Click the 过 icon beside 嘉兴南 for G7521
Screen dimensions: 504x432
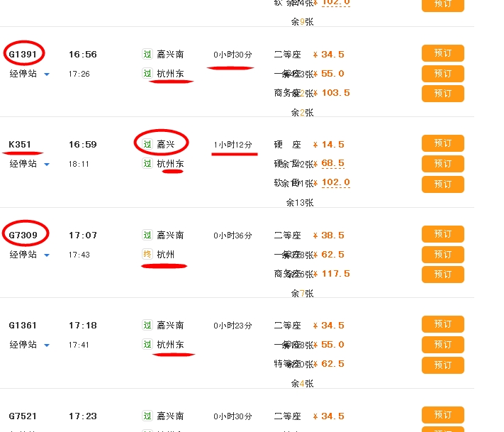click(x=147, y=416)
